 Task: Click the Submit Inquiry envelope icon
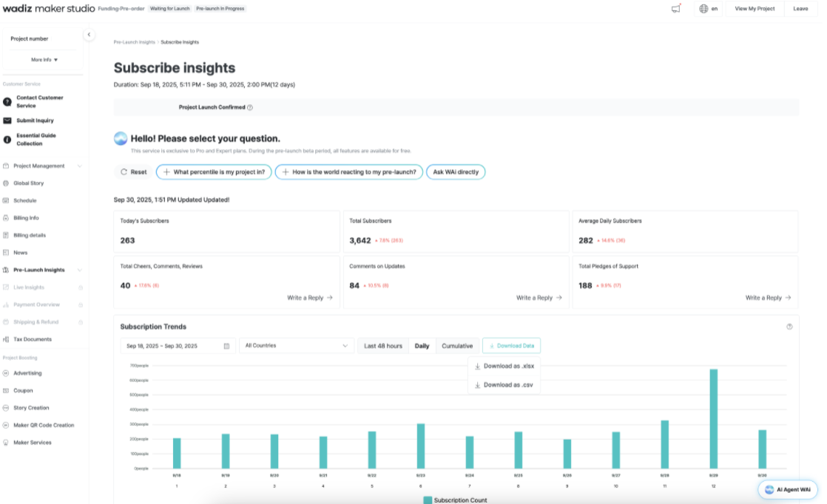[7, 120]
